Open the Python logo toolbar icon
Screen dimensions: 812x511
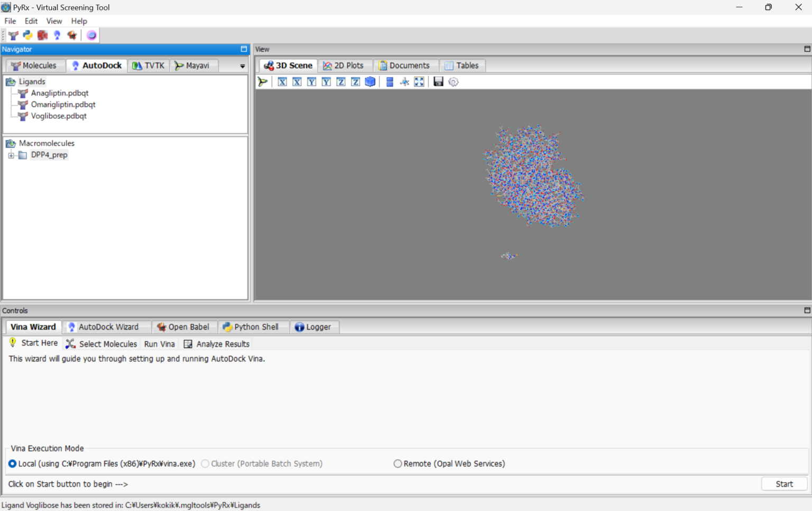27,35
